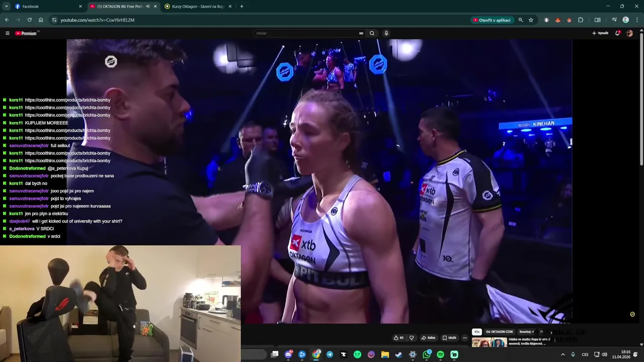Open the on-screen keyboard icon in search box
Viewport: 644px width, 362px height.
click(x=361, y=33)
